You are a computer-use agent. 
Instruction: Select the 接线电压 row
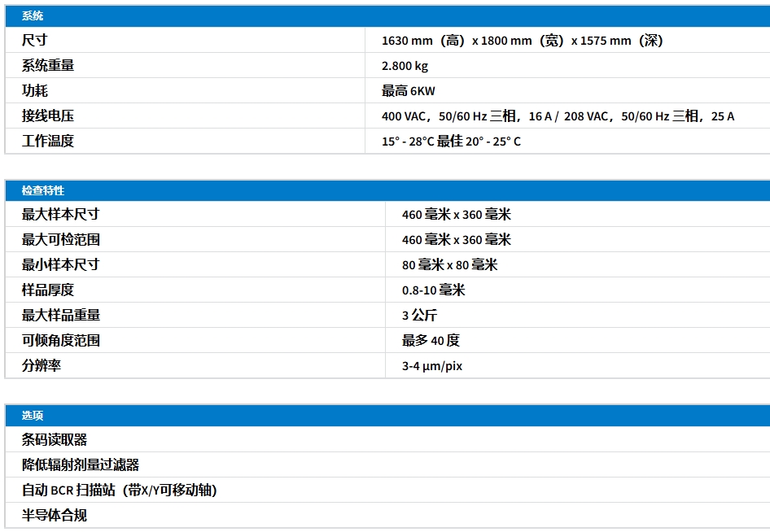[x=46, y=116]
